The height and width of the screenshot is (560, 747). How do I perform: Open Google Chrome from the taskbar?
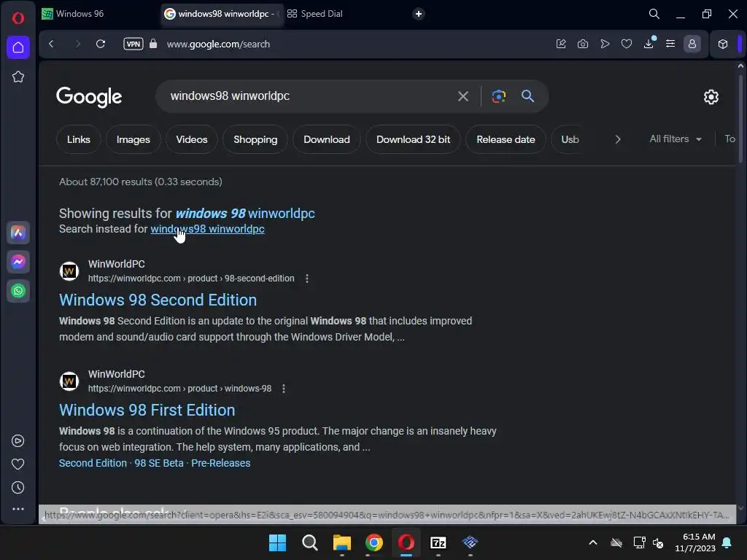pos(374,542)
